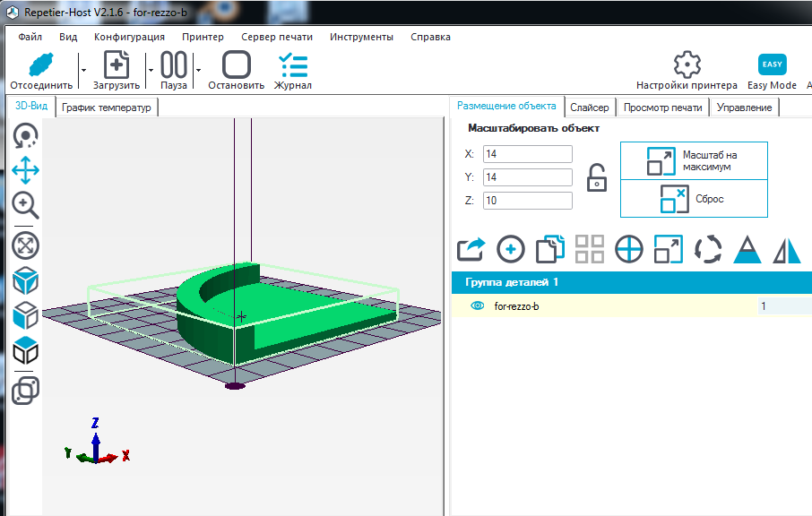This screenshot has height=516, width=812.
Task: Click the Загрузить load file icon
Action: 117,64
